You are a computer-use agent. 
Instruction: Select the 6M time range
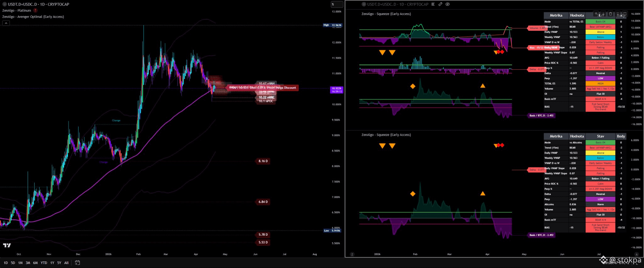[36, 263]
